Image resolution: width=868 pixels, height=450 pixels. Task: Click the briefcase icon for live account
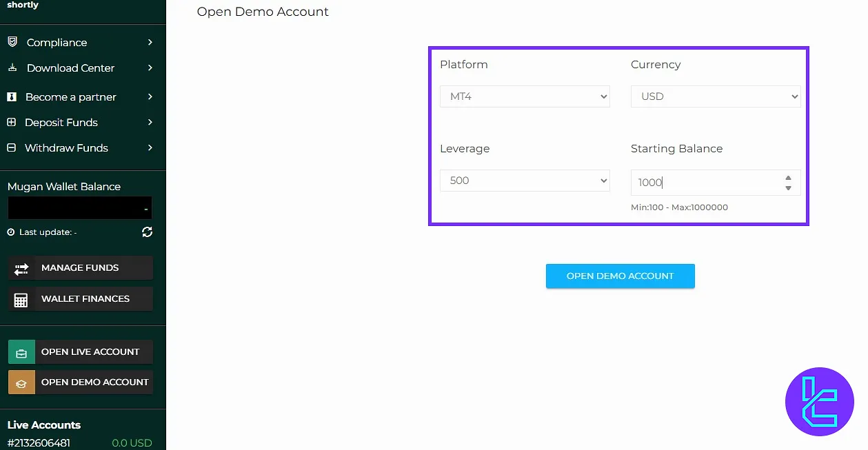click(21, 352)
